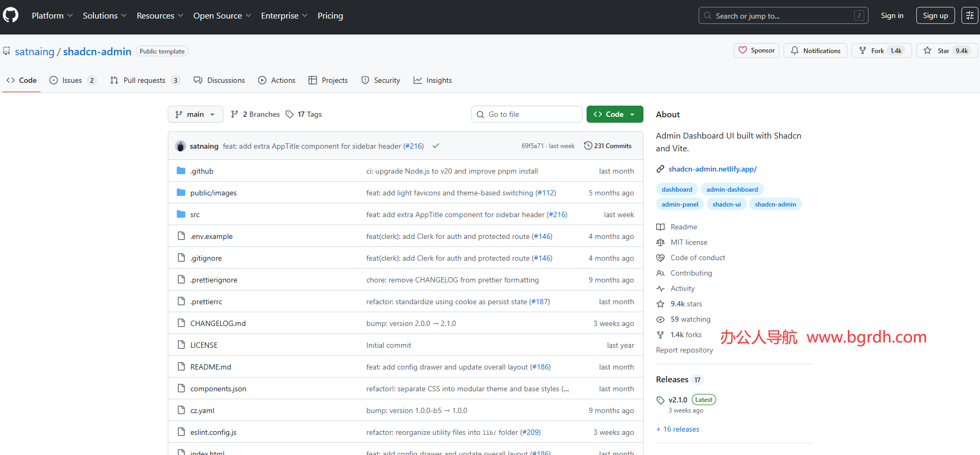Viewport: 980px width, 455px height.
Task: Open the src folder
Action: point(195,214)
